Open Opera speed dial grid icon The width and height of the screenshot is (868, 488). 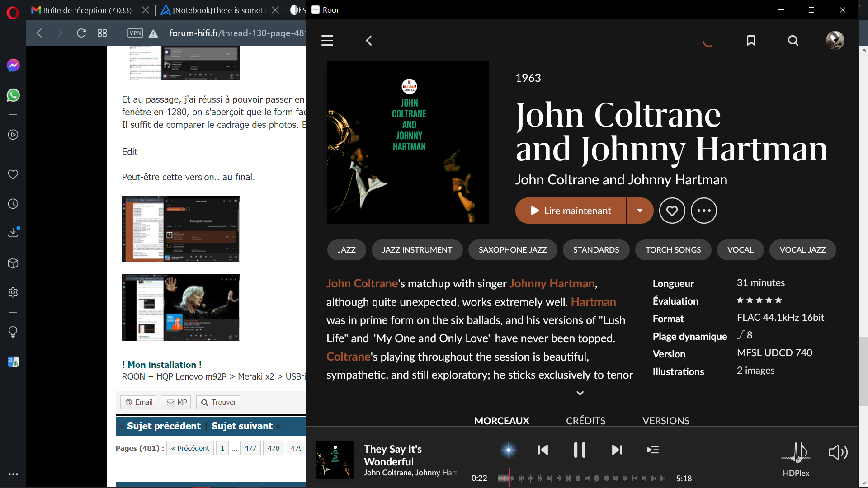102,33
